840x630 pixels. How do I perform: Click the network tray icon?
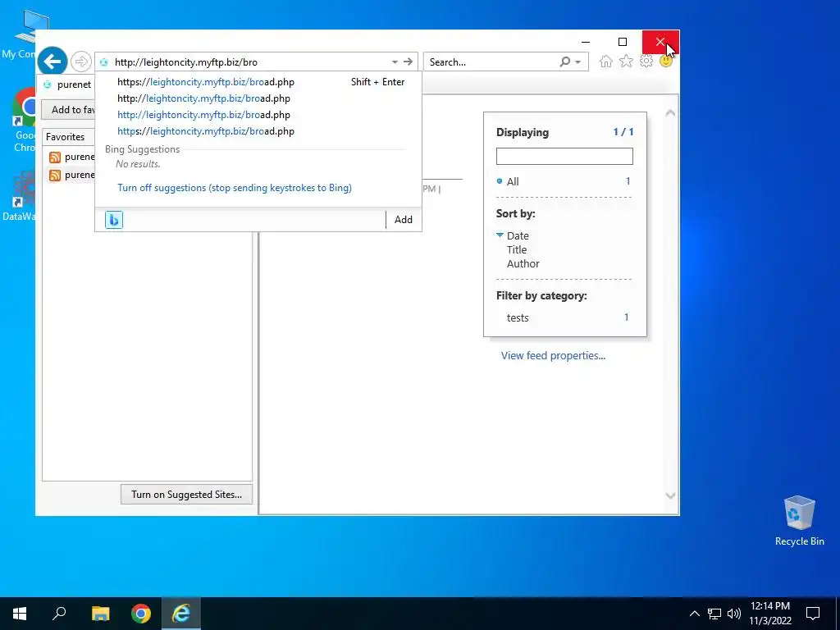[x=714, y=614]
